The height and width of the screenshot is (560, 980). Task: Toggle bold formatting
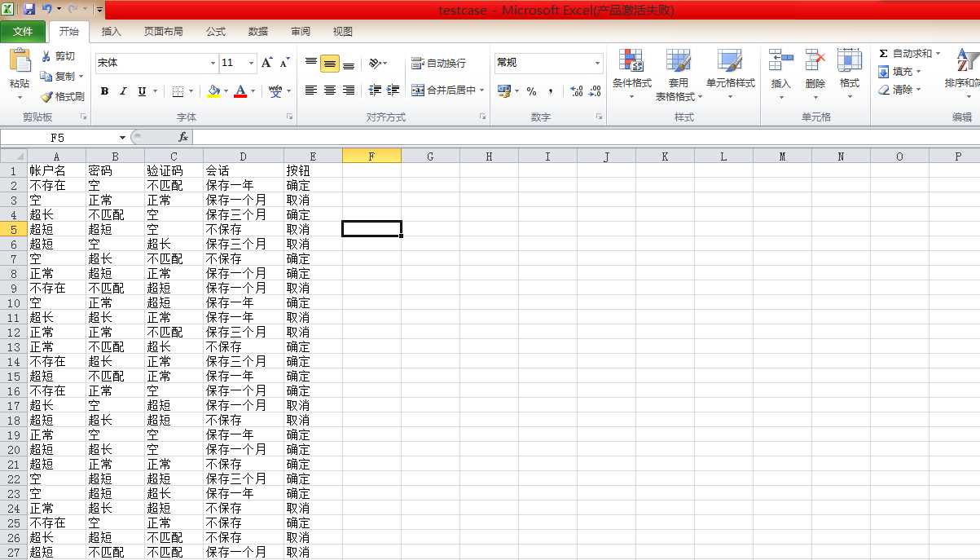point(104,91)
